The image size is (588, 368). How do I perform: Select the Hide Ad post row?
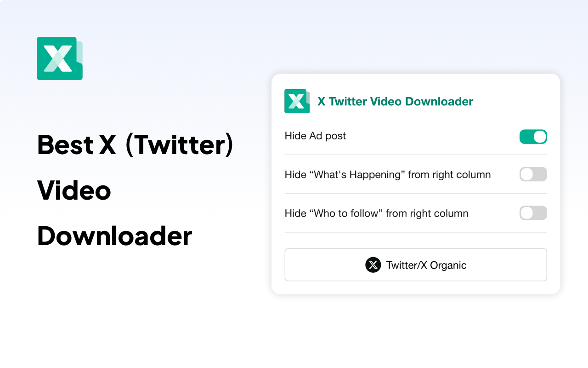point(315,136)
